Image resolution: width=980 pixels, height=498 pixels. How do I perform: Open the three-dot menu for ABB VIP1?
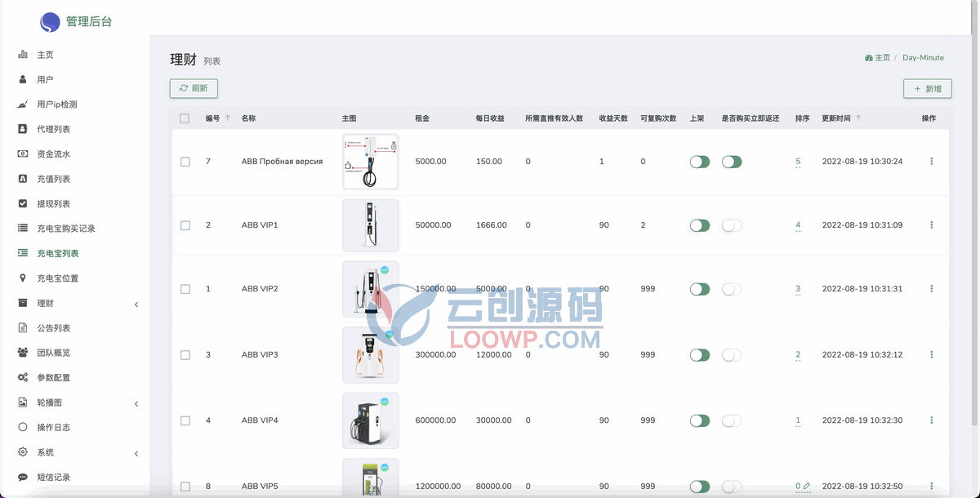932,225
